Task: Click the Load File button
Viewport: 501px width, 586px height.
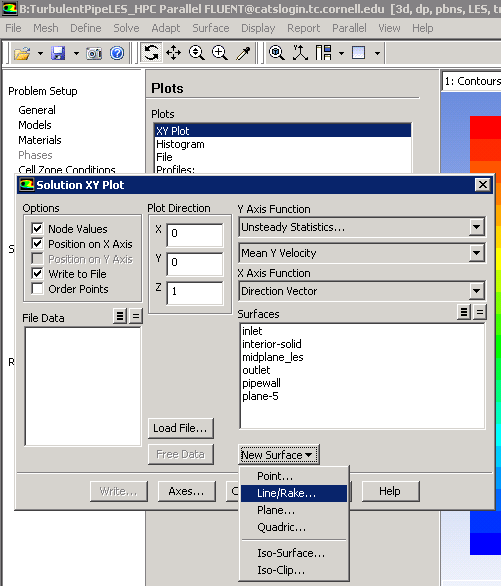Action: click(180, 428)
